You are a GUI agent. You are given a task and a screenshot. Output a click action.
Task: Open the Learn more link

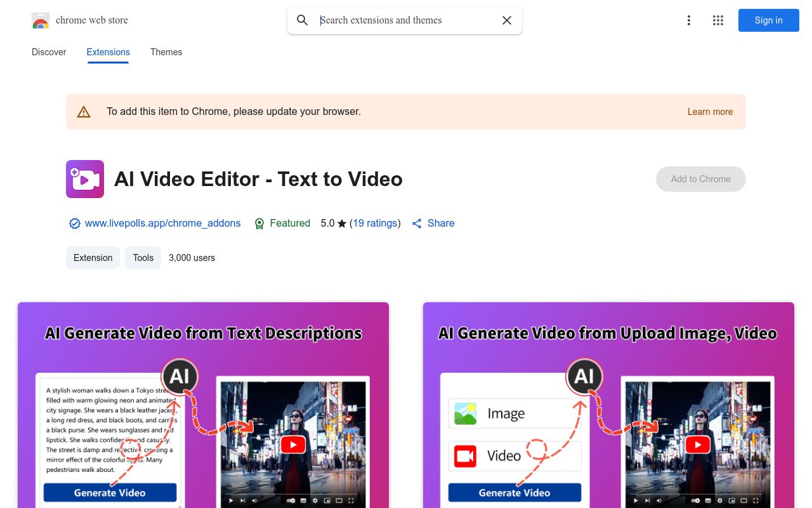[x=710, y=112]
